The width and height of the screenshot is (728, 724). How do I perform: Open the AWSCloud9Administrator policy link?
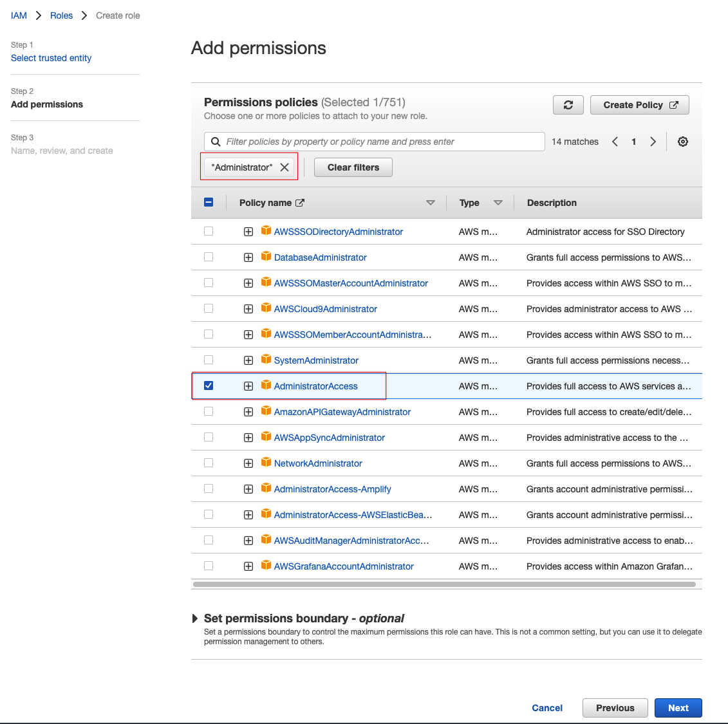click(326, 309)
